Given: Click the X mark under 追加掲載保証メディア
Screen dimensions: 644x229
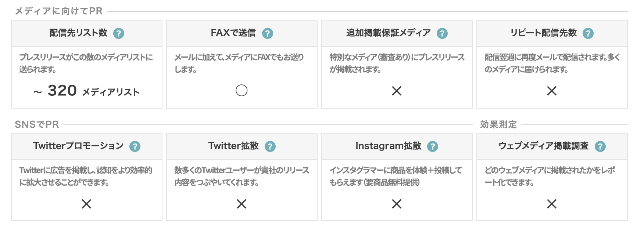Looking at the screenshot, I should [x=397, y=91].
